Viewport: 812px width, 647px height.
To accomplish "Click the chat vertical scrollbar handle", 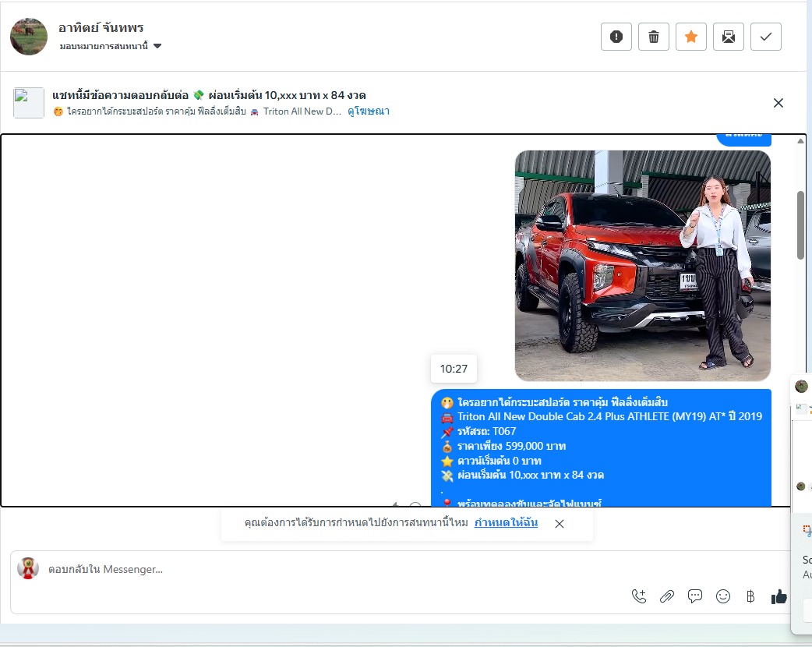I will click(800, 225).
